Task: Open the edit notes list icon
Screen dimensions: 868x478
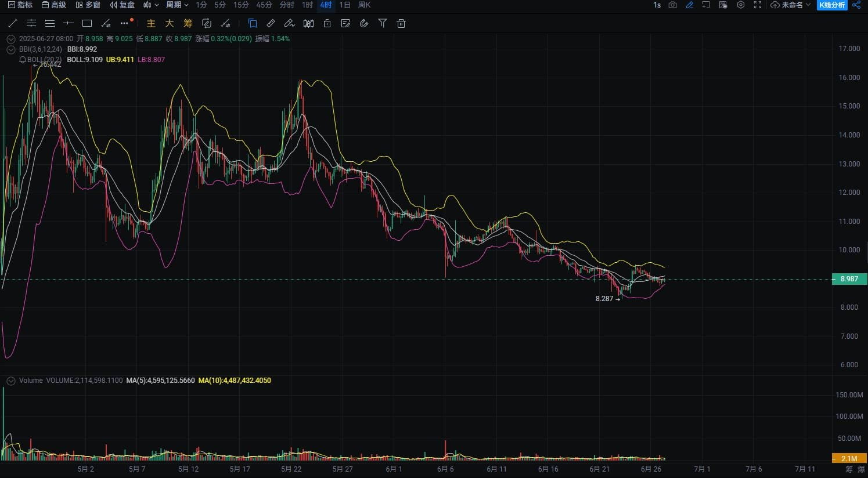Action: pyautogui.click(x=346, y=23)
